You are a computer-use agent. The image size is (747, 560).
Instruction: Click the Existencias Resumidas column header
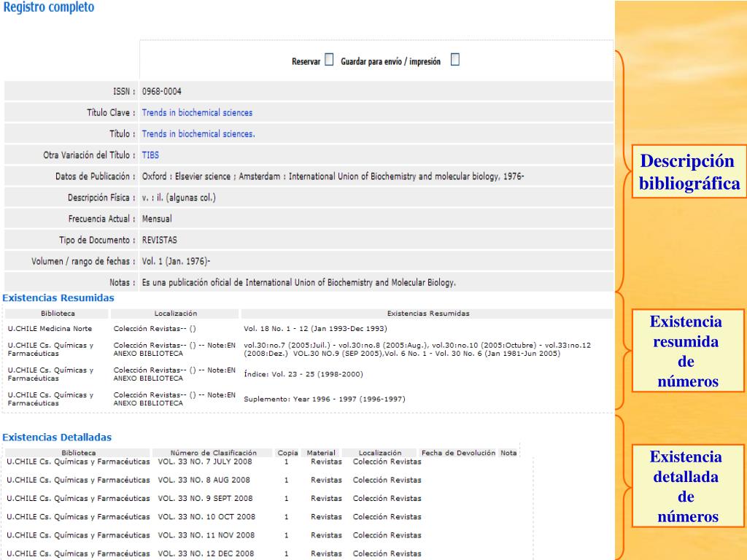click(x=427, y=314)
